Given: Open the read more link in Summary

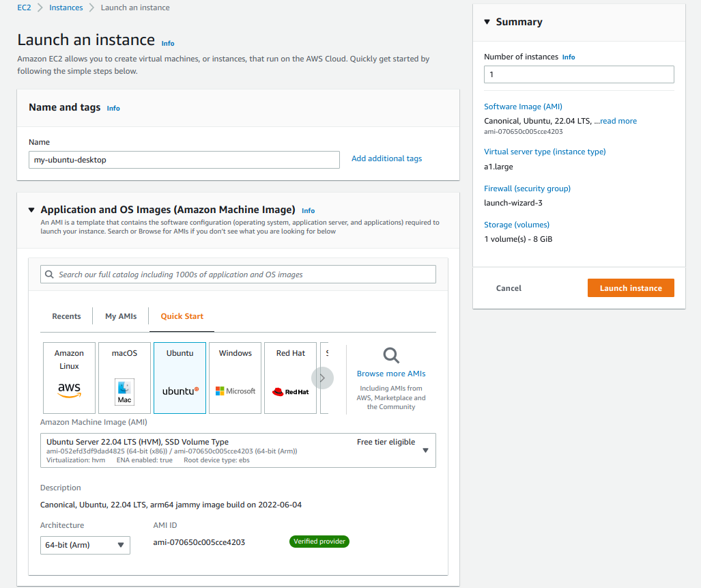Looking at the screenshot, I should click(x=617, y=120).
